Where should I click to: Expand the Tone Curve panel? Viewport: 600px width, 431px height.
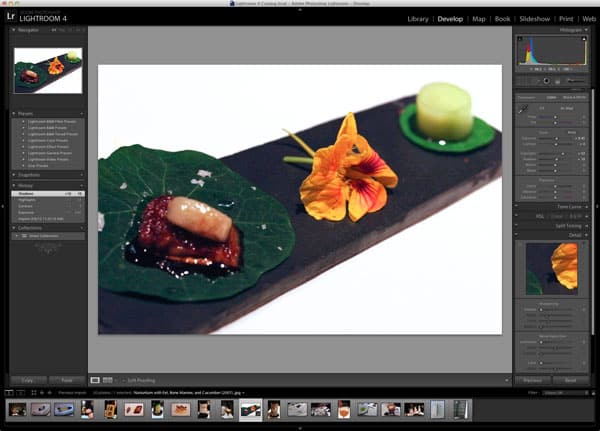(568, 207)
